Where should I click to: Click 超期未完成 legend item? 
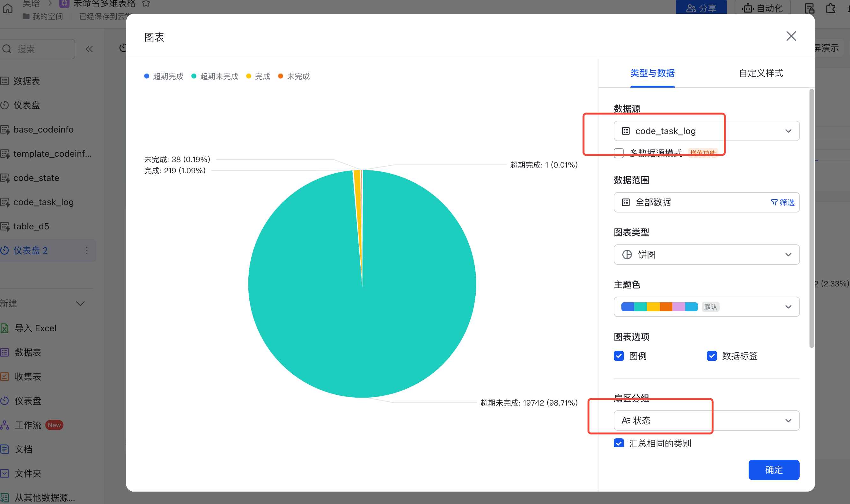(x=215, y=76)
